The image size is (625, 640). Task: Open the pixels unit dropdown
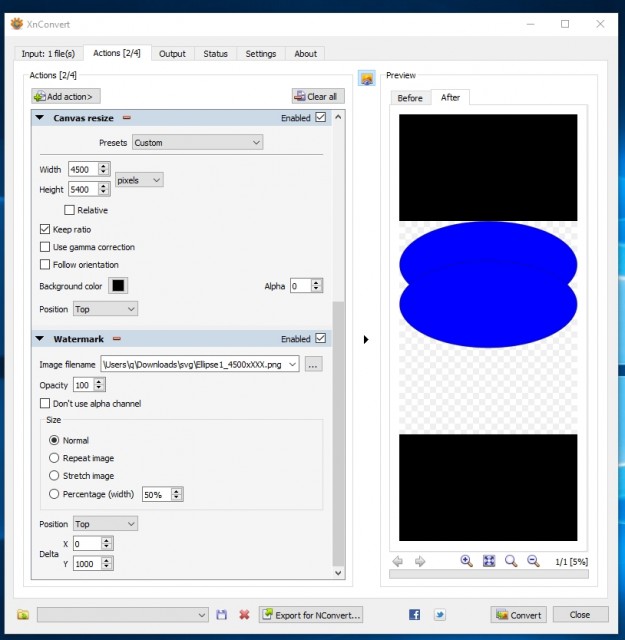click(139, 180)
